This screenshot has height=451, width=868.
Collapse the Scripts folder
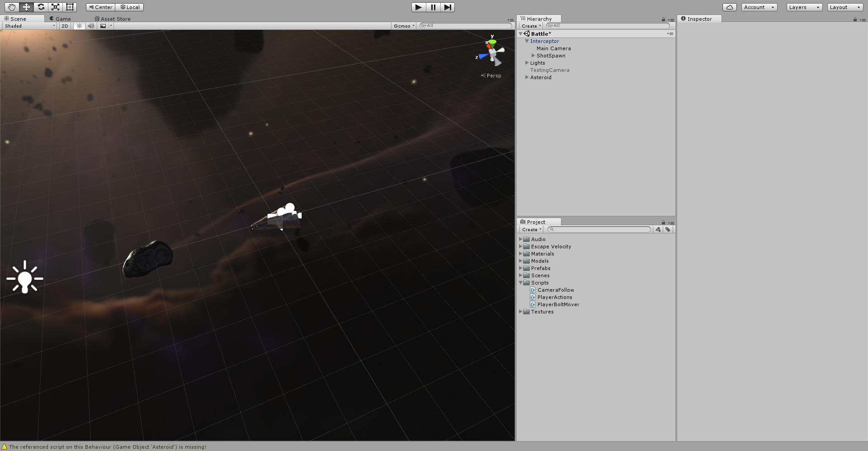point(520,283)
